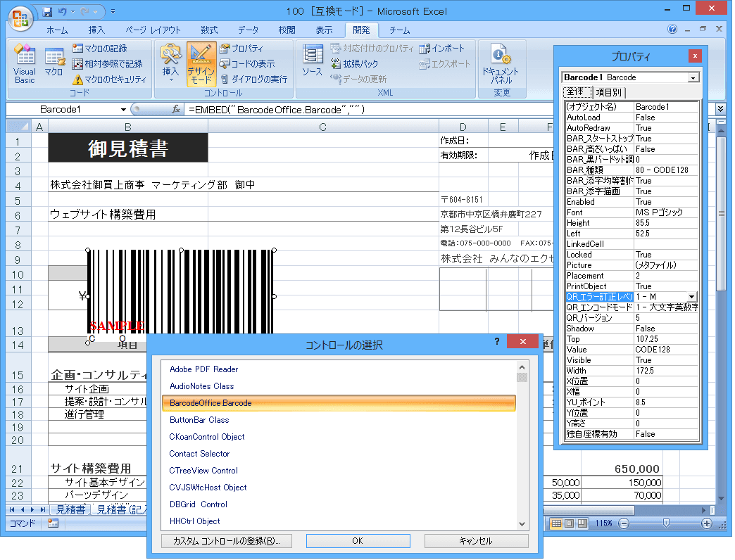Switch to Page Layout view
Image resolution: width=735 pixels, height=560 pixels.
569,523
